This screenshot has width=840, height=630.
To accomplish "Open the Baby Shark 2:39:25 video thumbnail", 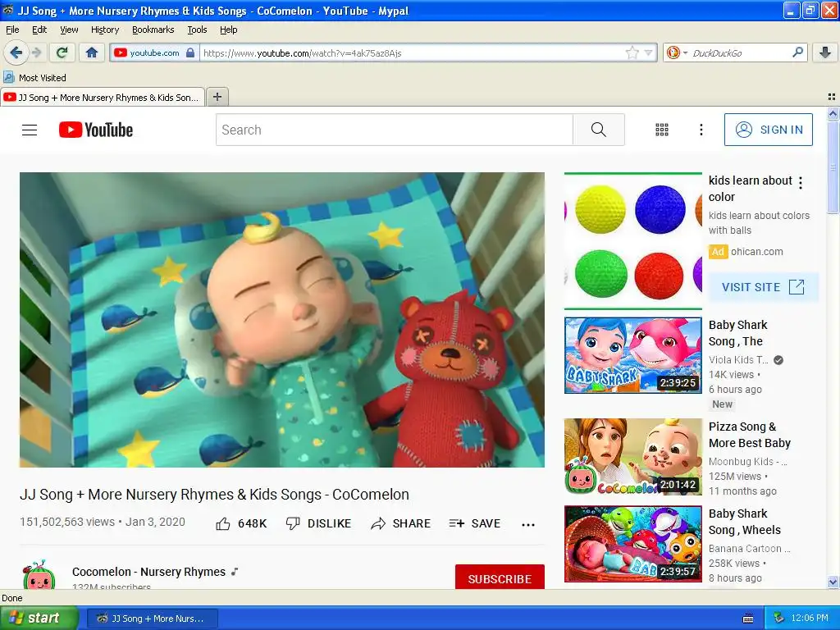I will click(633, 355).
